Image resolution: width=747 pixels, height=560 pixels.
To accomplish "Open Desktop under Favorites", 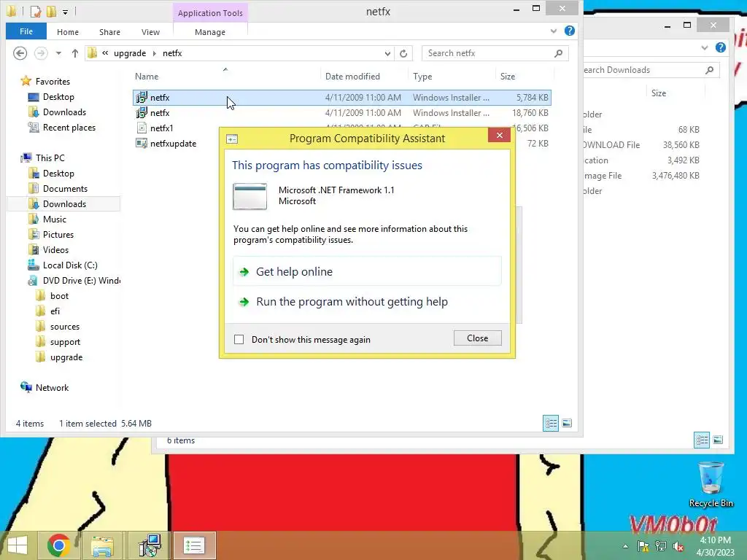I will coord(58,97).
